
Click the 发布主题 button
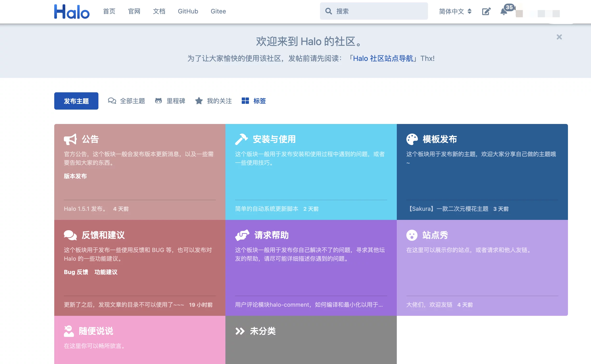pos(76,101)
